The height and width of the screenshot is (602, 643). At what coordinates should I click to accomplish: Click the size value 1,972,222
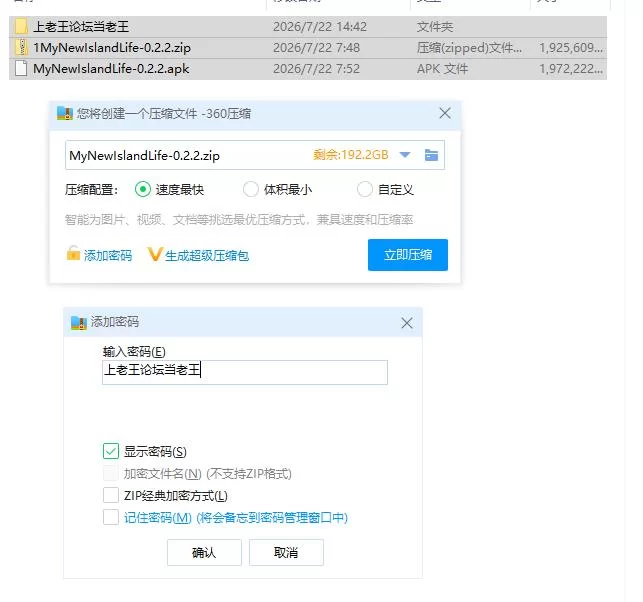pos(571,69)
